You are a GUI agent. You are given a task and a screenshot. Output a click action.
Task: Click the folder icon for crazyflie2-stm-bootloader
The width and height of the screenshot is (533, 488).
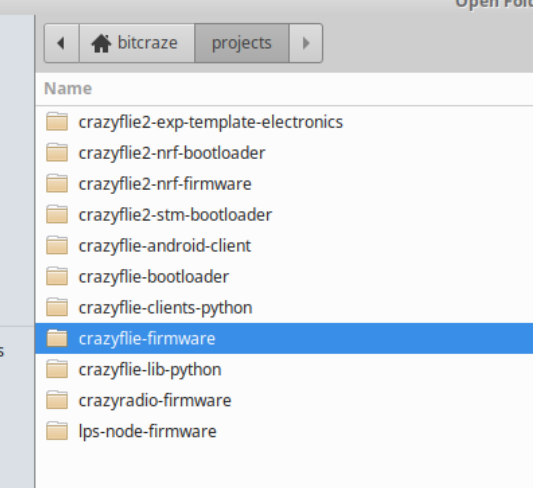(x=57, y=214)
